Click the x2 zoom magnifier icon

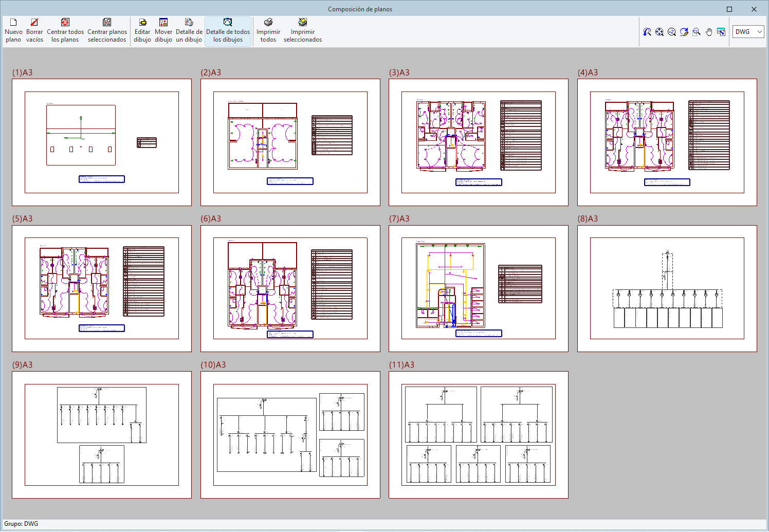[672, 32]
